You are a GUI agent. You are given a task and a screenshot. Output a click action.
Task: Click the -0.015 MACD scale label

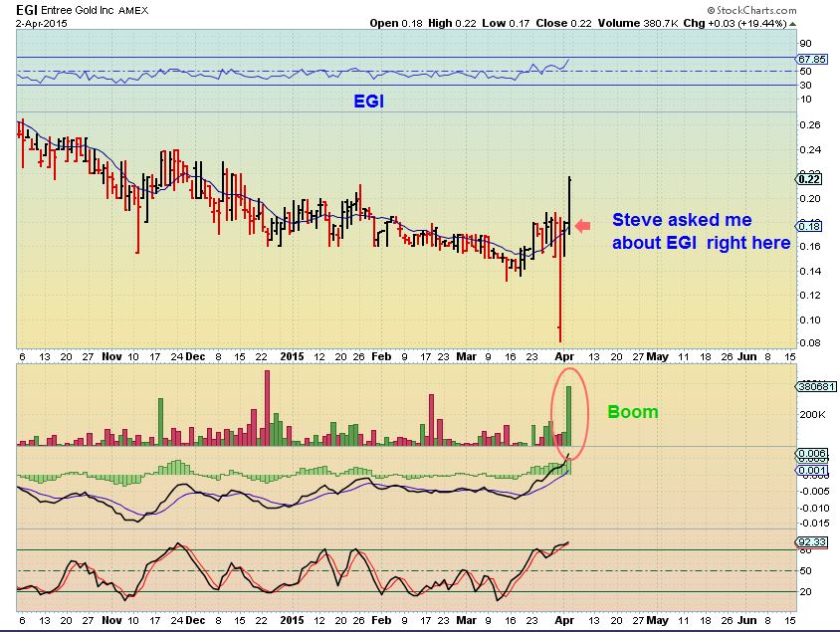point(813,523)
